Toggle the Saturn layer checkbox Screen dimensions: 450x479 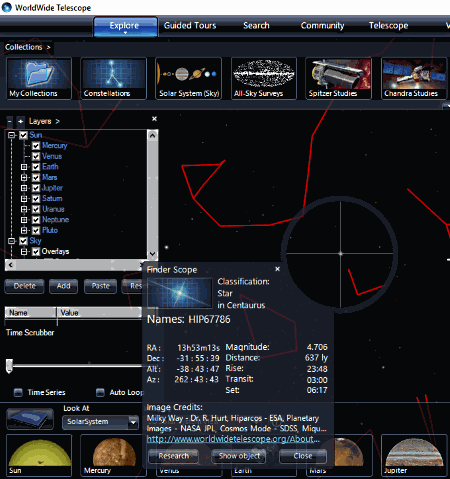36,199
